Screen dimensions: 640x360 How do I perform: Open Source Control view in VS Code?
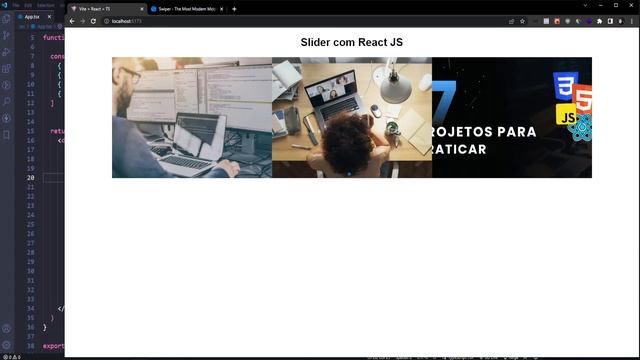(7, 35)
